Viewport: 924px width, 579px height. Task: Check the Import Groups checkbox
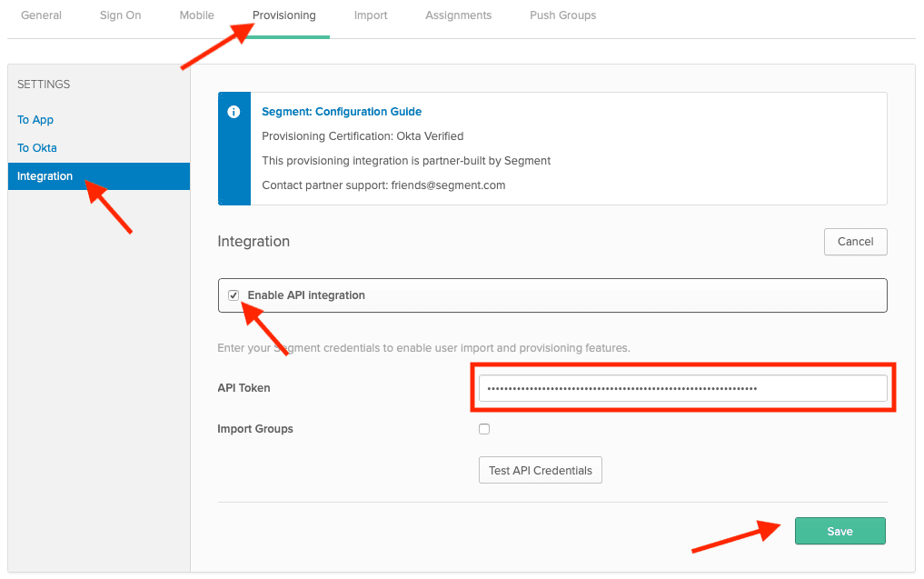coord(484,428)
